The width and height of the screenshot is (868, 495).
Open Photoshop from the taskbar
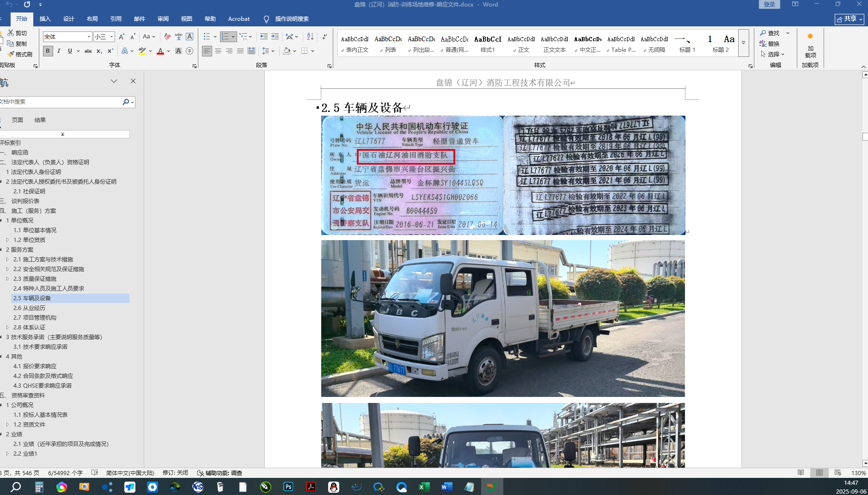(288, 487)
